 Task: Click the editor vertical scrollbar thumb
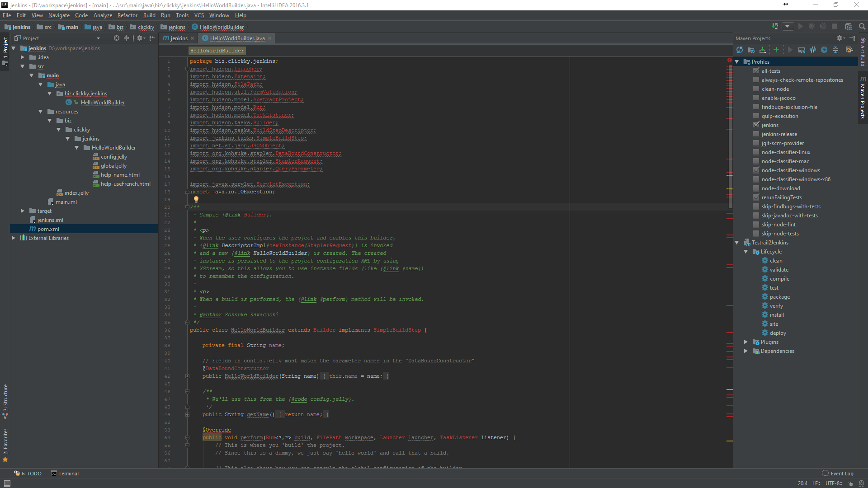tap(730, 136)
